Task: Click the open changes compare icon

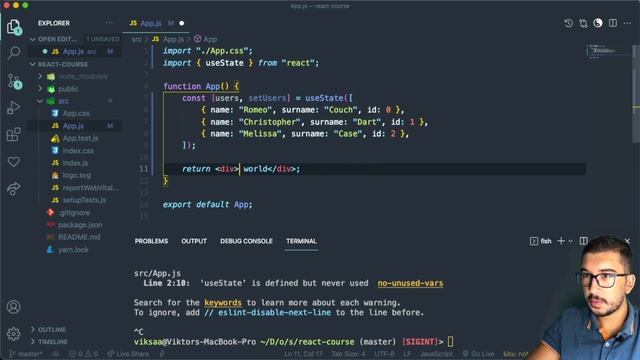Action: (x=583, y=23)
